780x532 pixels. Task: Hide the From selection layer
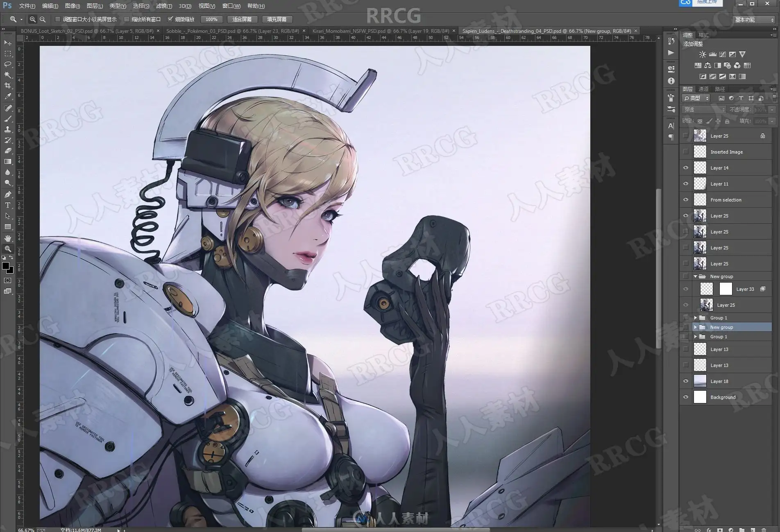[686, 200]
